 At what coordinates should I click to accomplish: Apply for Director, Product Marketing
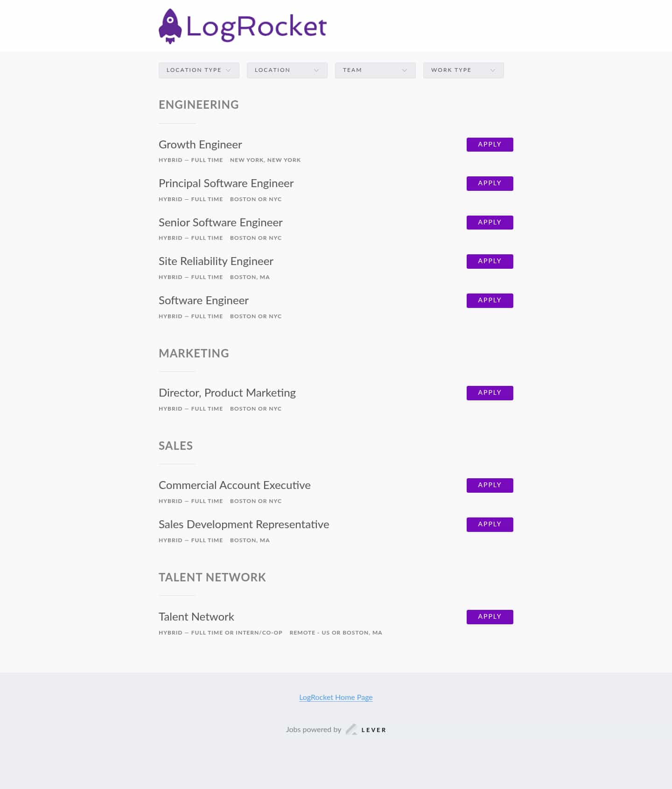click(x=490, y=393)
